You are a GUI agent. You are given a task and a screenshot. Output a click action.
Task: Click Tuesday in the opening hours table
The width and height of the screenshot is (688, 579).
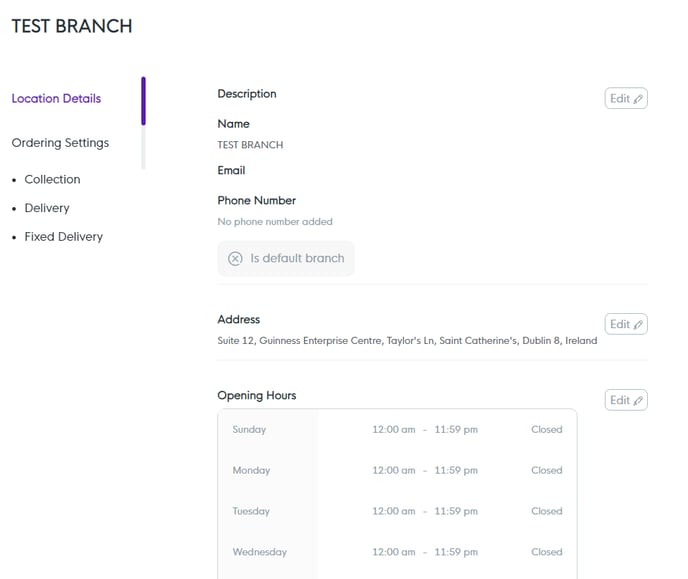tap(251, 511)
